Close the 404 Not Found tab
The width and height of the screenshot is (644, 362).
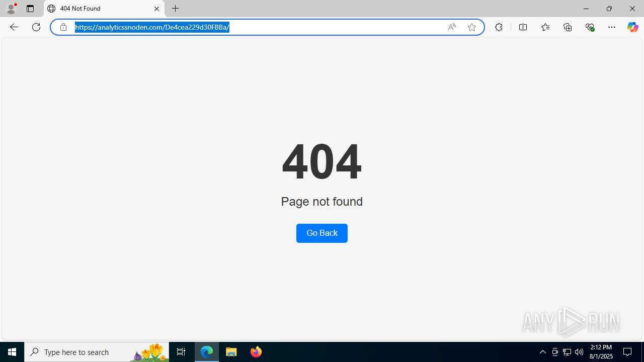(156, 9)
